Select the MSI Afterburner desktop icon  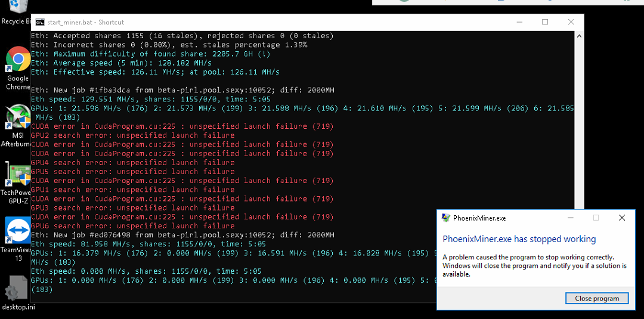click(17, 126)
